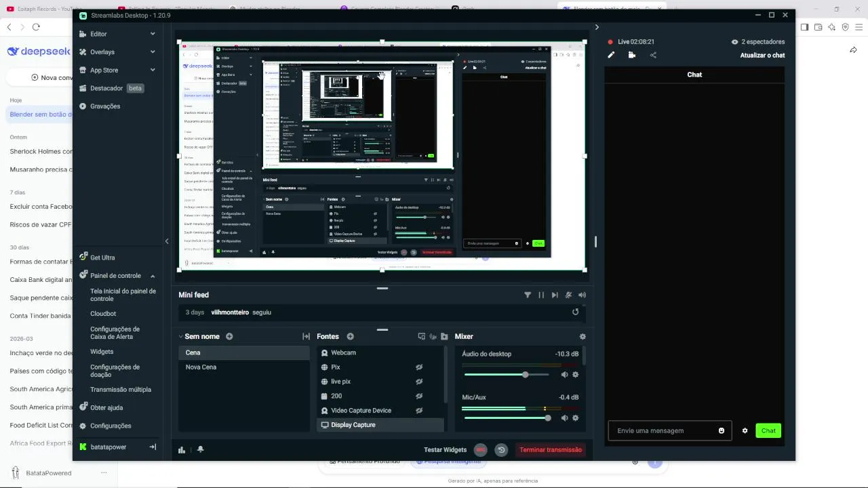Show the hidden 200 source
This screenshot has width=868, height=488.
click(x=419, y=396)
